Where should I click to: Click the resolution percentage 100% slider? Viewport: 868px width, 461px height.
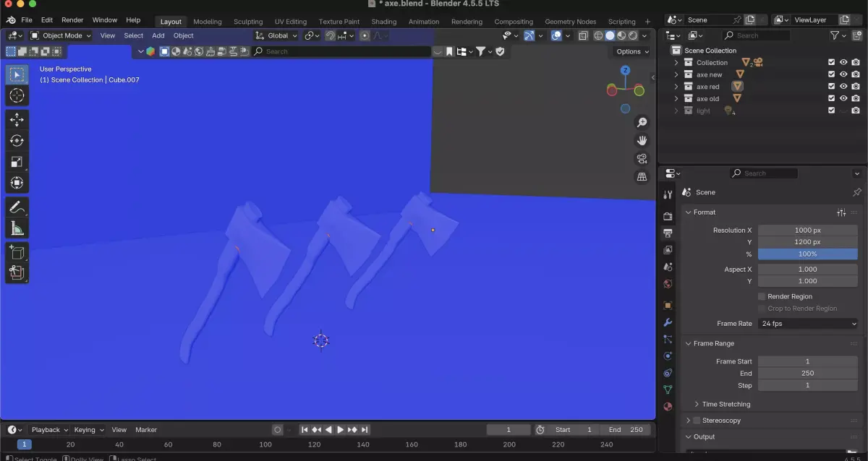pyautogui.click(x=808, y=254)
